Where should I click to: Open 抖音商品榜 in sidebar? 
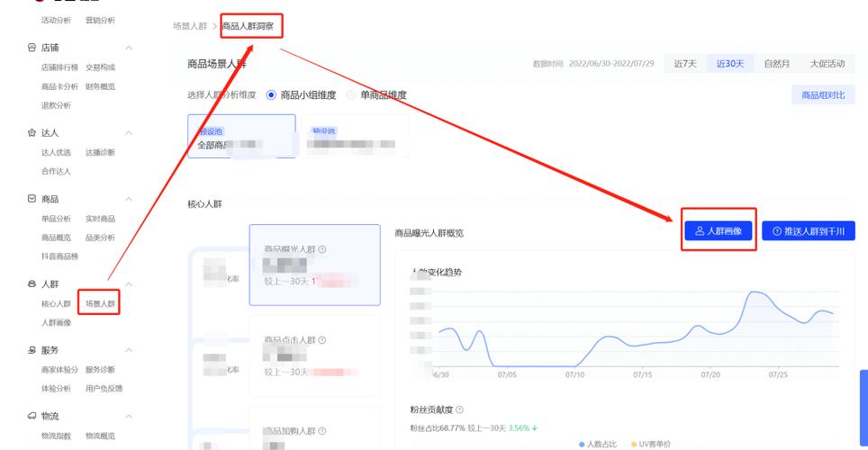[x=59, y=256]
